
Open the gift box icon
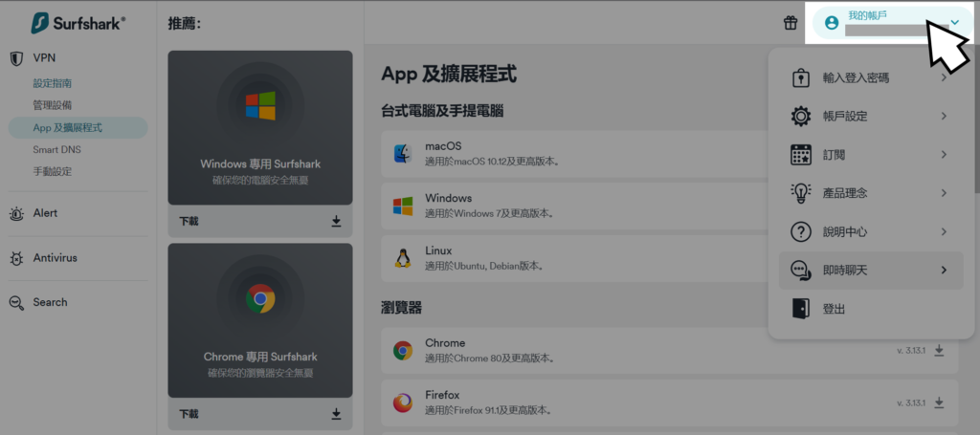[x=791, y=23]
